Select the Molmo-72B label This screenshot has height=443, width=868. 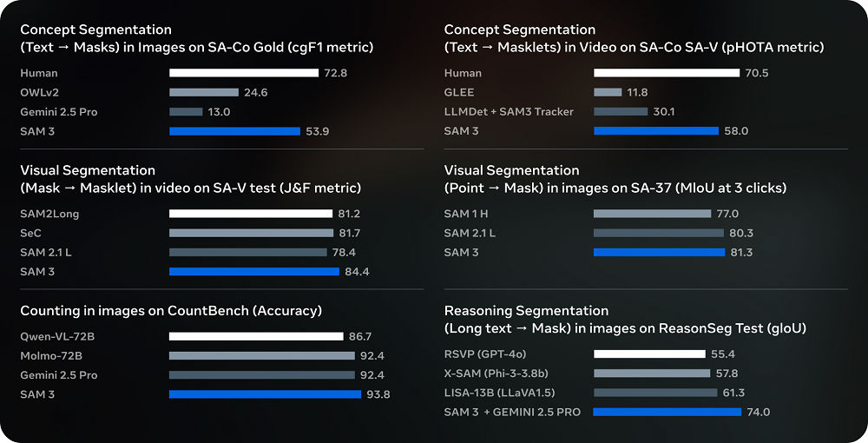pyautogui.click(x=51, y=355)
